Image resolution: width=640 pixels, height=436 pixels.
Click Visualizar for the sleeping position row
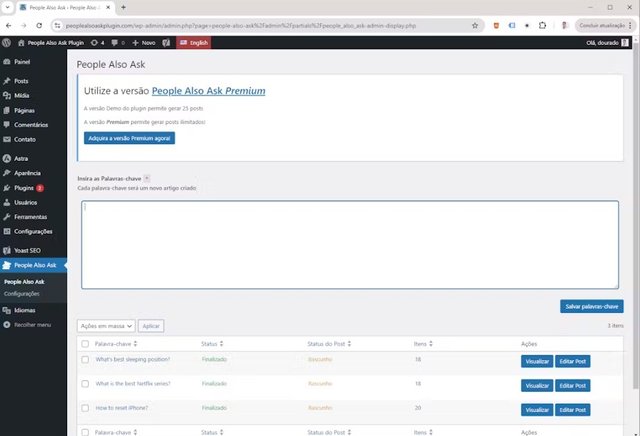pyautogui.click(x=537, y=361)
